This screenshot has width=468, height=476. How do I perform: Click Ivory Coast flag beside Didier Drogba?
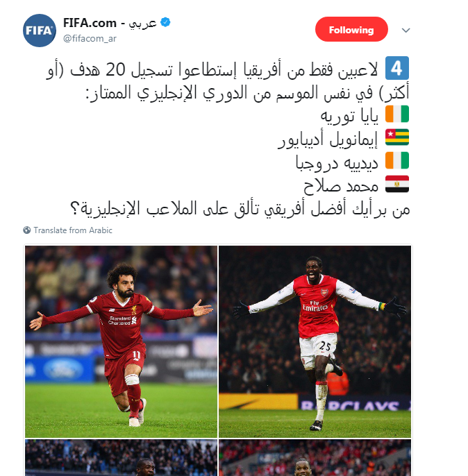tap(397, 160)
